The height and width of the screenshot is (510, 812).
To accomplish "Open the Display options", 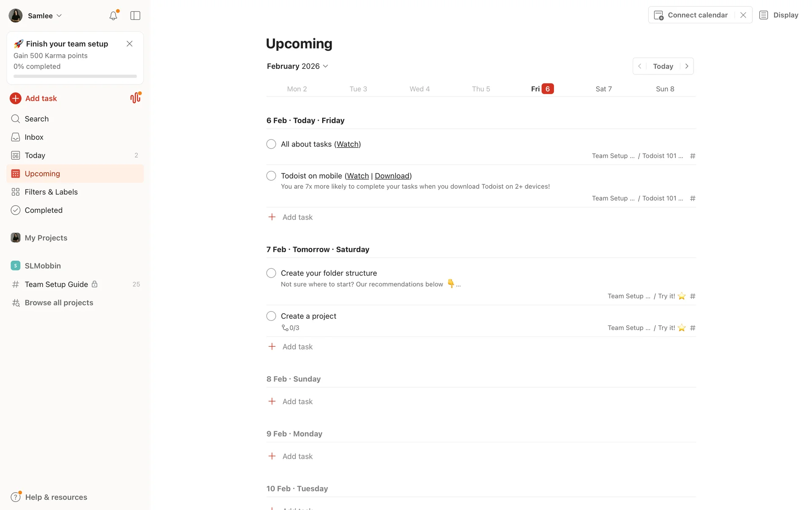I will click(779, 15).
